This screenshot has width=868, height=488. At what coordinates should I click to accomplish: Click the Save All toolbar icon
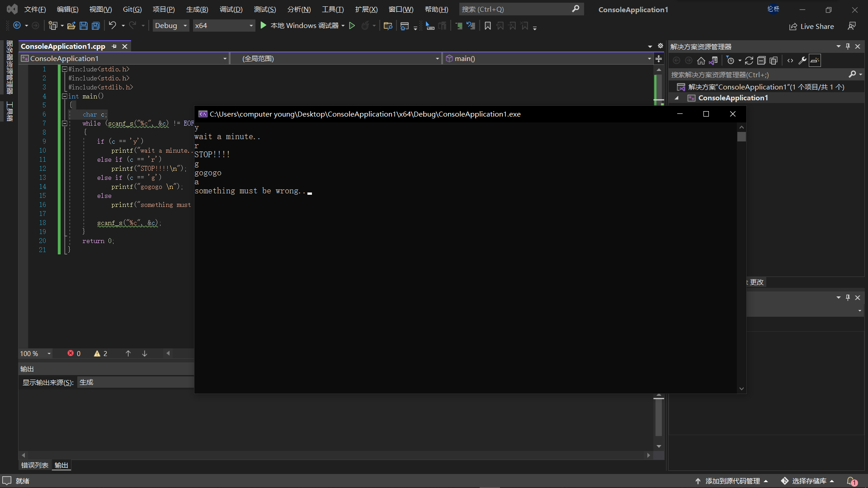pyautogui.click(x=96, y=26)
